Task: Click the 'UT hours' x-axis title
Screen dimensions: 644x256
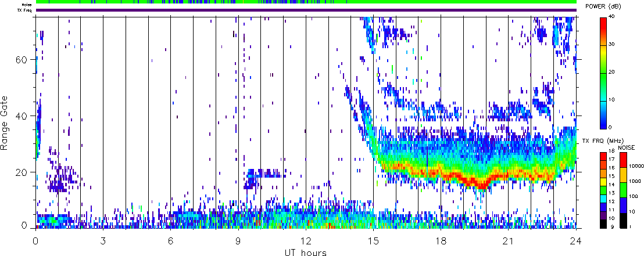Action: tap(306, 251)
